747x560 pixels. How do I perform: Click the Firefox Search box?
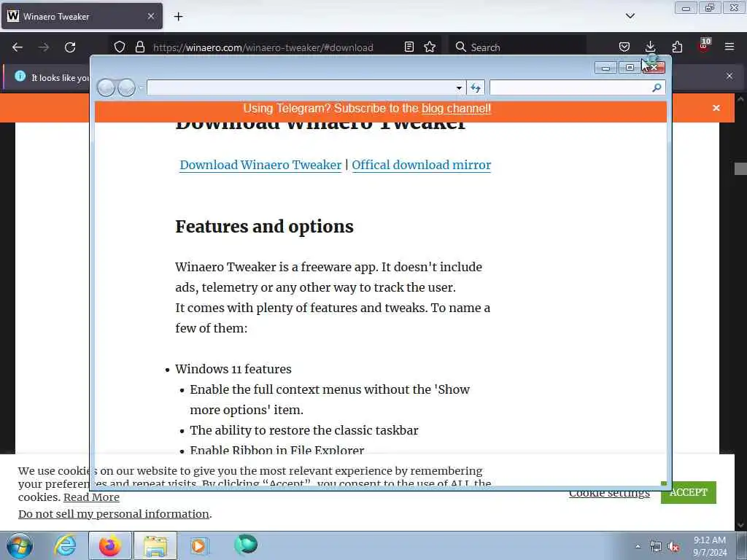click(519, 47)
